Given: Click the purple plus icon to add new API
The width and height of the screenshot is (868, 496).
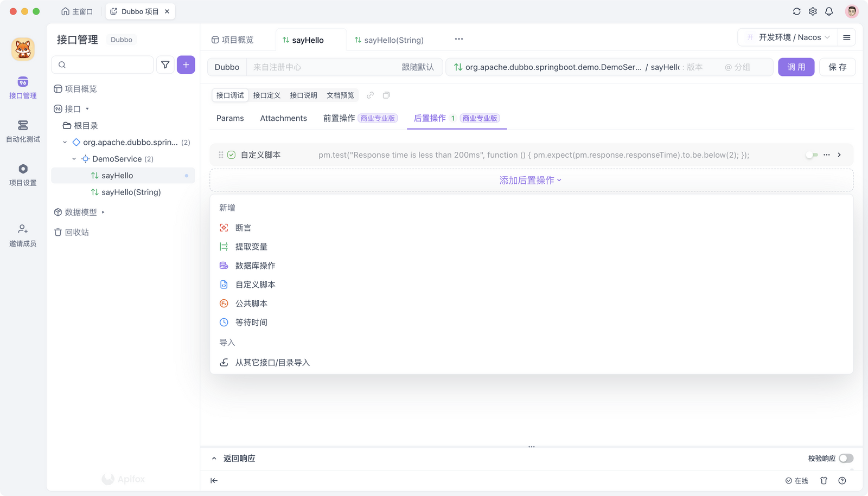Looking at the screenshot, I should point(186,65).
